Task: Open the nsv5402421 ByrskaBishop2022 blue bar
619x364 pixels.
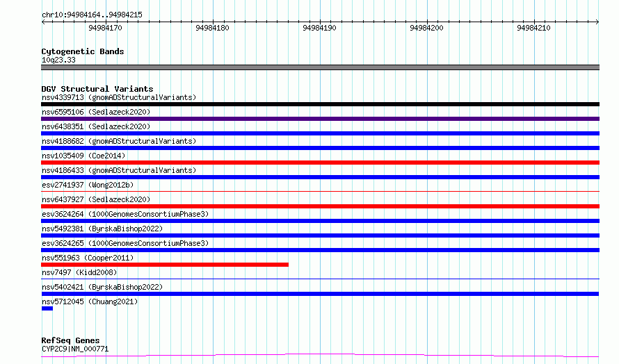Action: [x=320, y=294]
